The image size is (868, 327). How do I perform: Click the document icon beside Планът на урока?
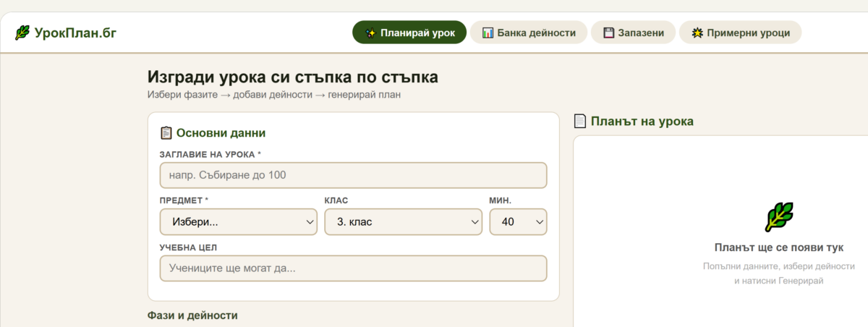579,122
